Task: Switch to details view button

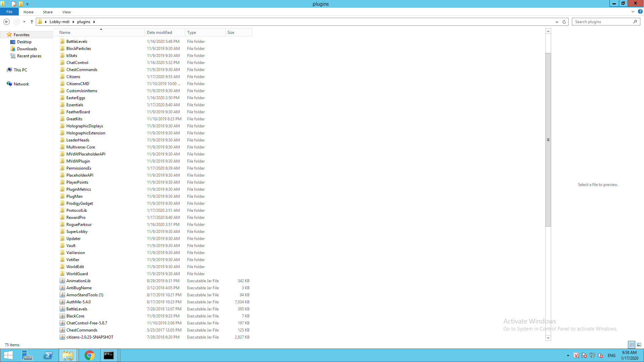Action: (632, 345)
